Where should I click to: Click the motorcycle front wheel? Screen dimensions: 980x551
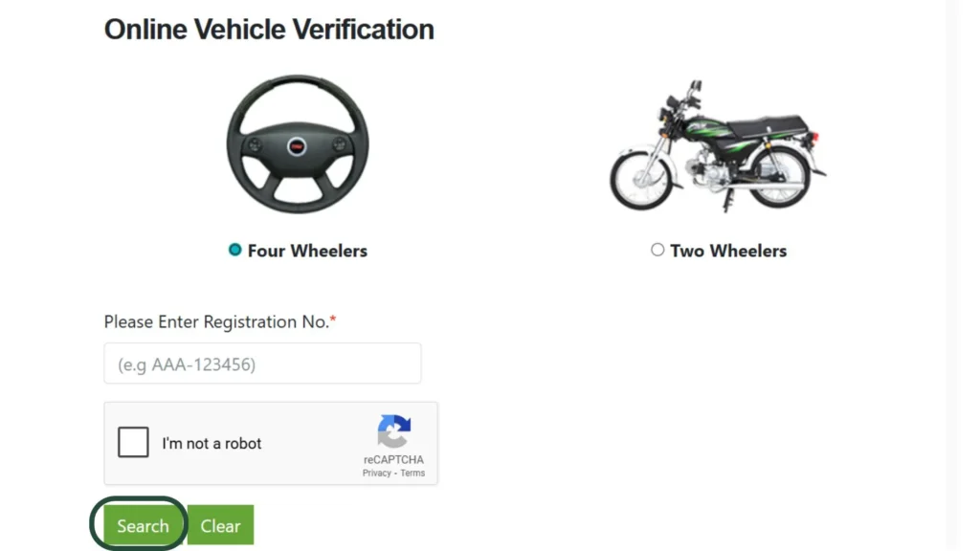click(639, 180)
